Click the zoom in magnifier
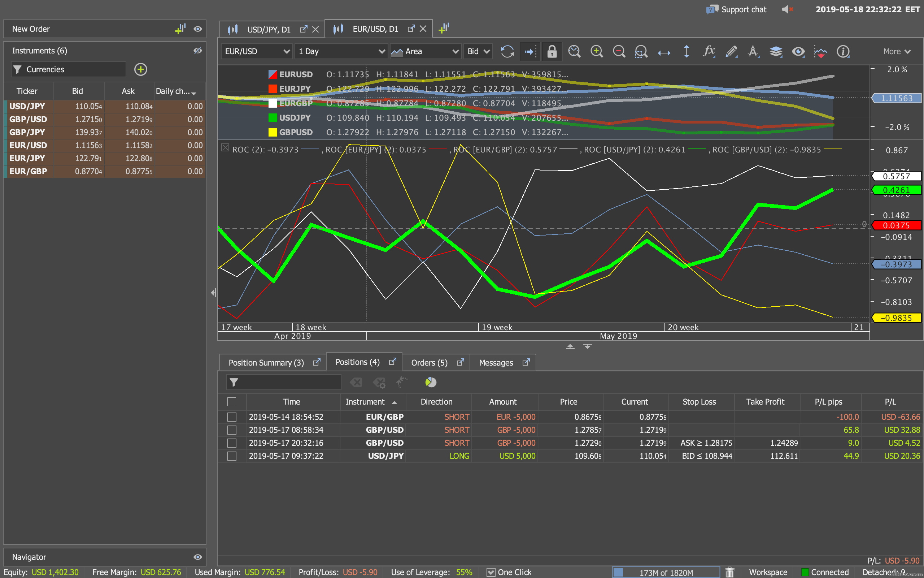The image size is (924, 578). [596, 51]
